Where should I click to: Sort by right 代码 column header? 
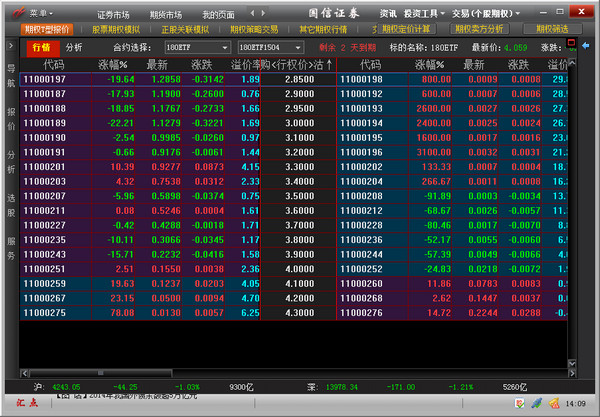[x=370, y=65]
